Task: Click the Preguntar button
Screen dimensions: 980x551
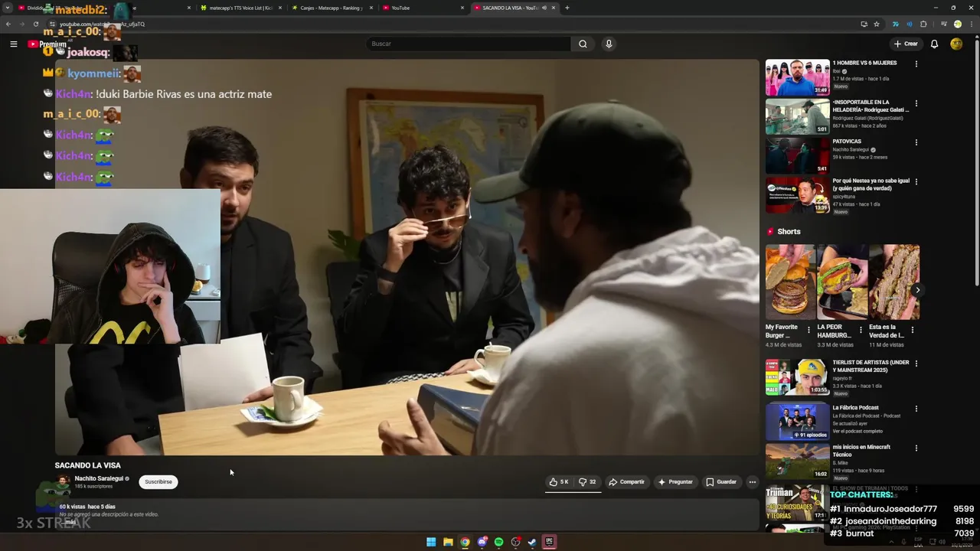Action: (675, 482)
